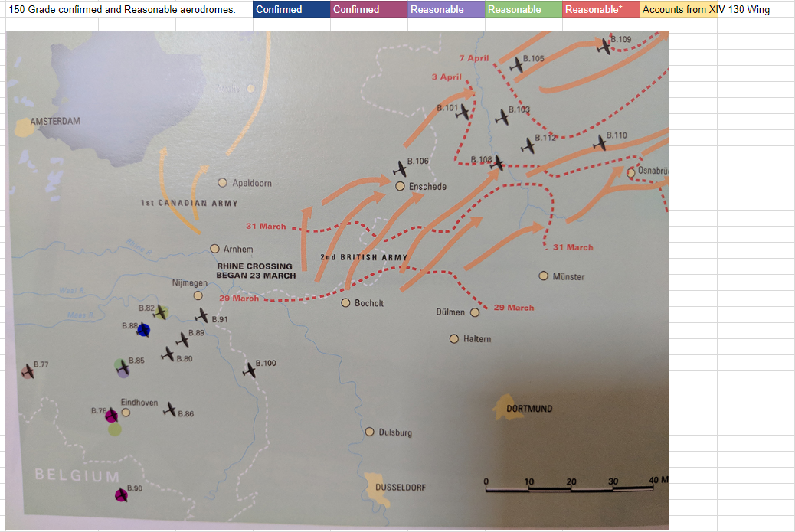Select the B.86 plane icon near Eindhoven
This screenshot has width=795, height=532.
point(170,409)
